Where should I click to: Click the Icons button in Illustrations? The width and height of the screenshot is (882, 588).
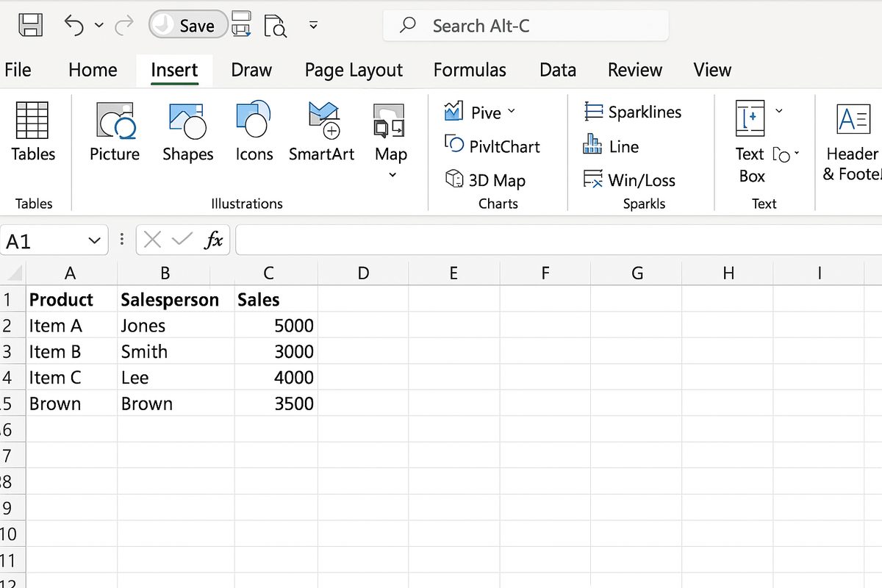pos(254,132)
